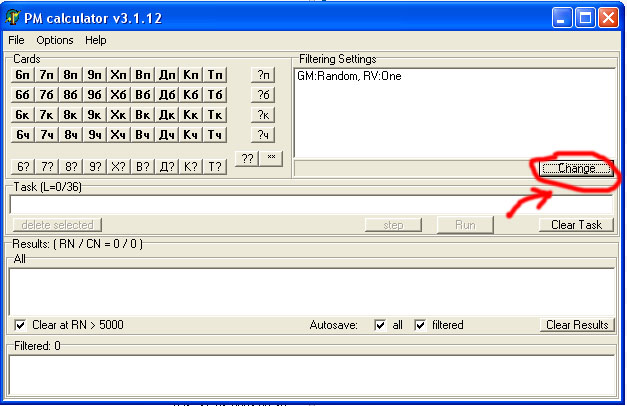Click the ?ч wildcard suit button
Viewport: 627px width, 406px height.
click(263, 135)
